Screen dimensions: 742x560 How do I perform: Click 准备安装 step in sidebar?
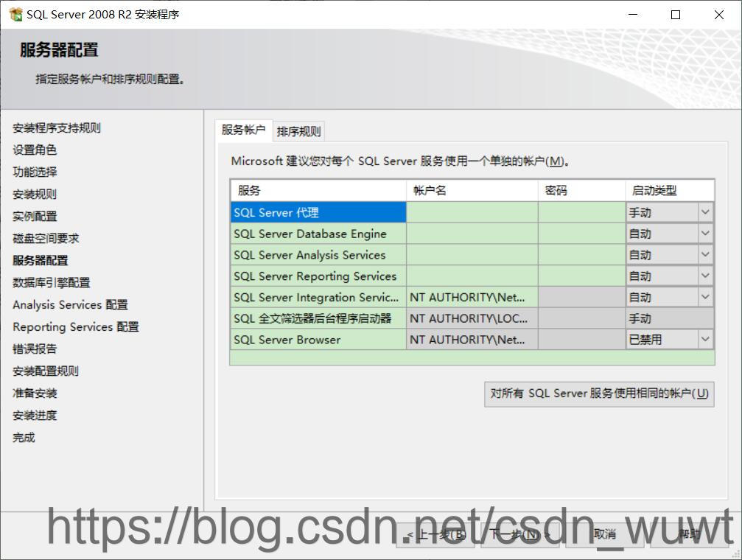pyautogui.click(x=35, y=393)
